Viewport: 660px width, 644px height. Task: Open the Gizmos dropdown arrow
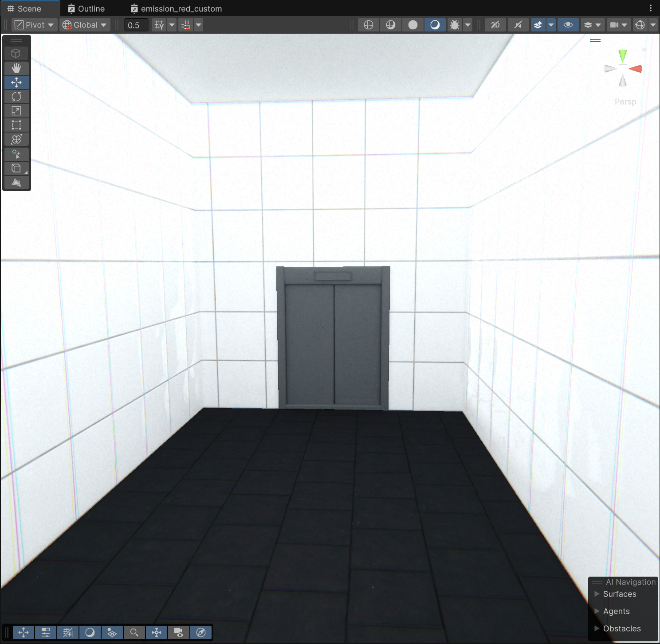[653, 25]
